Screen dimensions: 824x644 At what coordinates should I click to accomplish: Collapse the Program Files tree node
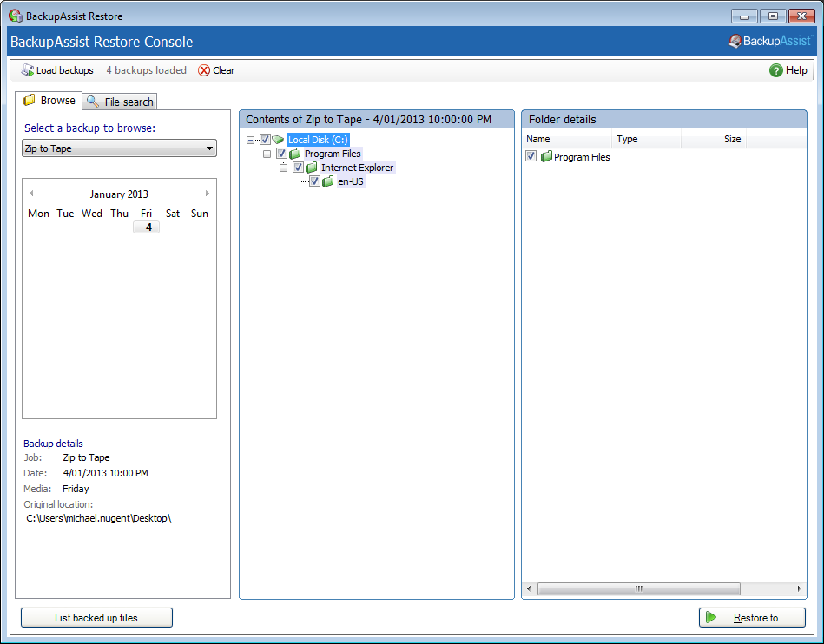point(267,154)
